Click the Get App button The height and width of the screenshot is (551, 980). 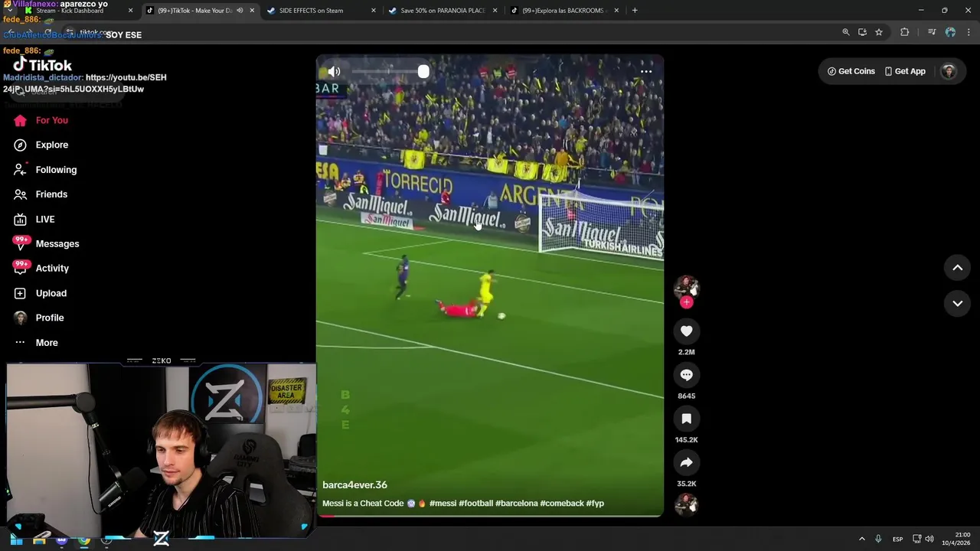905,71
